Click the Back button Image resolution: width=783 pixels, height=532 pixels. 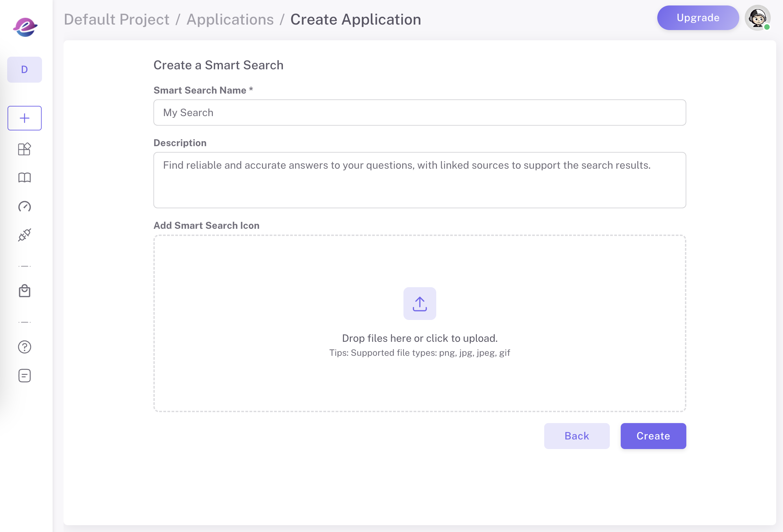pos(577,436)
